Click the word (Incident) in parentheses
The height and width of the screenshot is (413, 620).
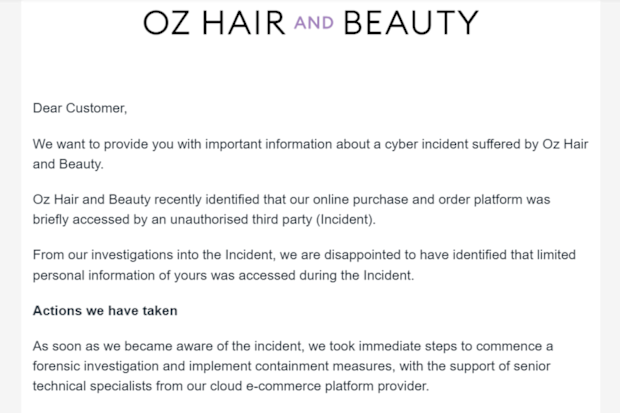click(x=346, y=220)
